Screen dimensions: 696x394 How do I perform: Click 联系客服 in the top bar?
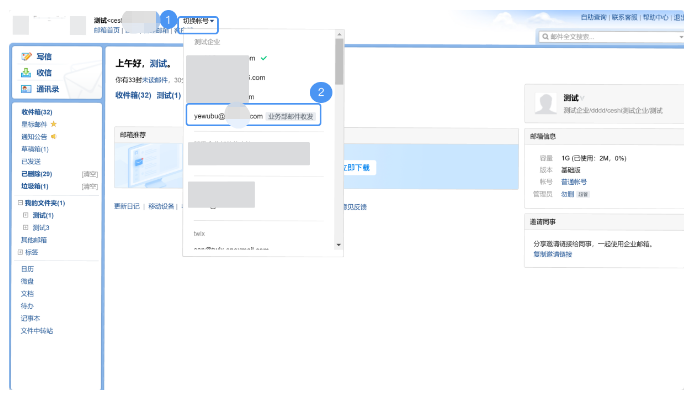[625, 17]
